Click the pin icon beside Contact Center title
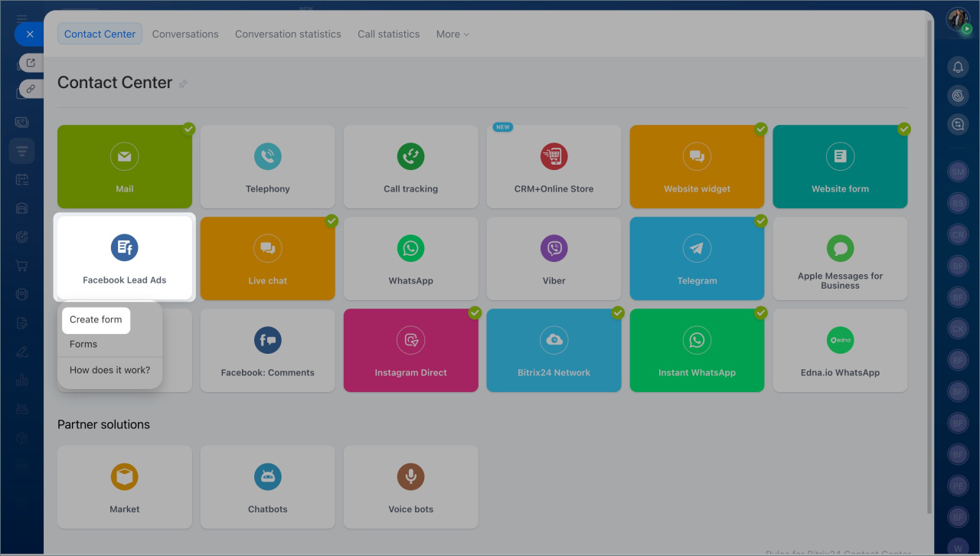 click(183, 83)
